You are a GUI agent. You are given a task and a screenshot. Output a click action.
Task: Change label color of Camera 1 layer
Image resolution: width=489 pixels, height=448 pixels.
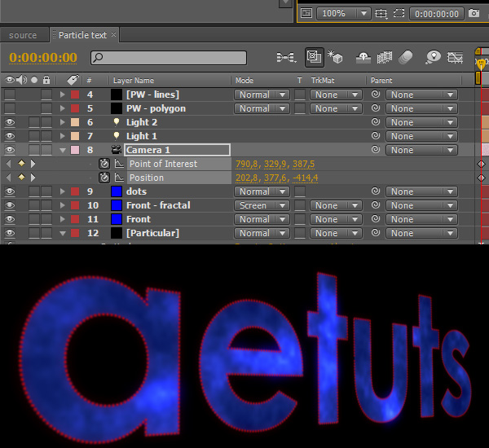click(x=75, y=150)
